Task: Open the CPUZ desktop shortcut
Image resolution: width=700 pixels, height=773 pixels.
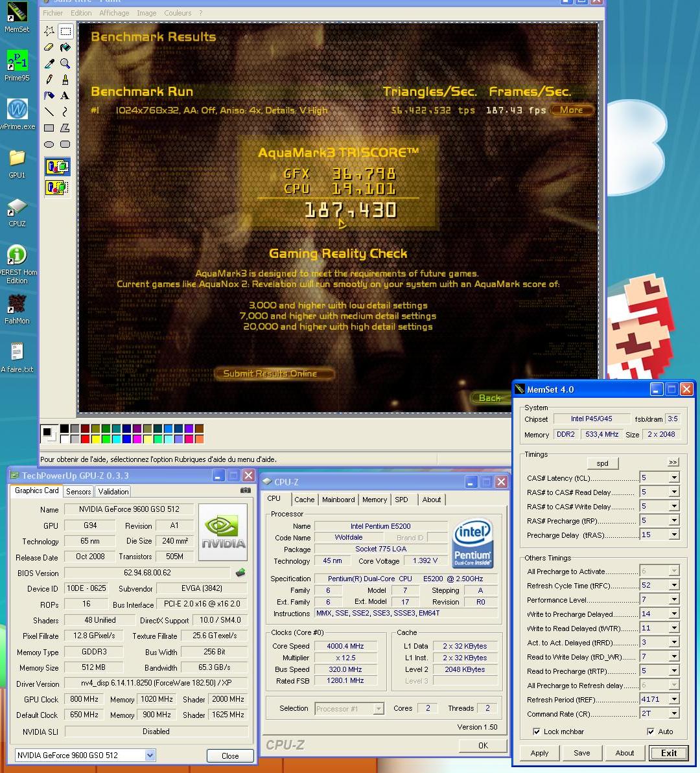Action: tap(17, 212)
